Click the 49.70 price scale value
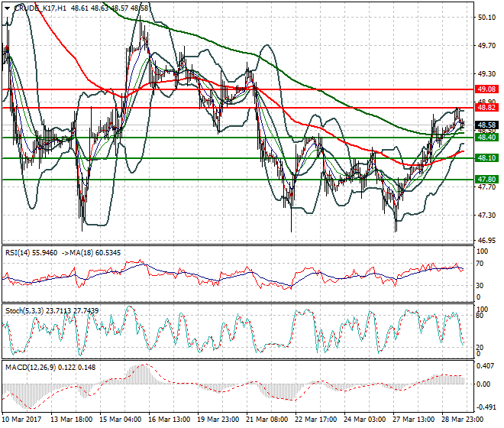The image size is (504, 428). [486, 46]
